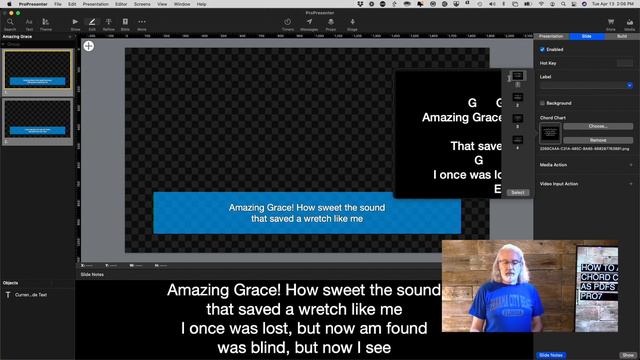Open the Window menu
640x360 pixels.
click(x=182, y=4)
